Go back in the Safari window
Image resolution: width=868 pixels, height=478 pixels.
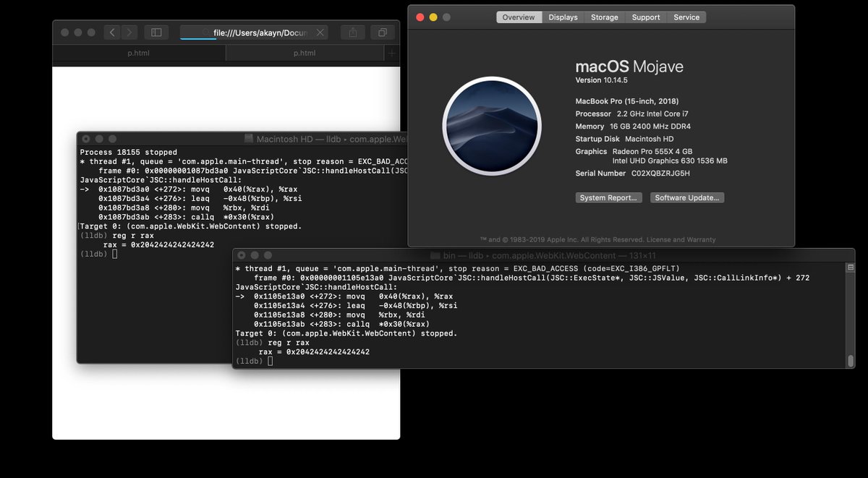click(112, 33)
